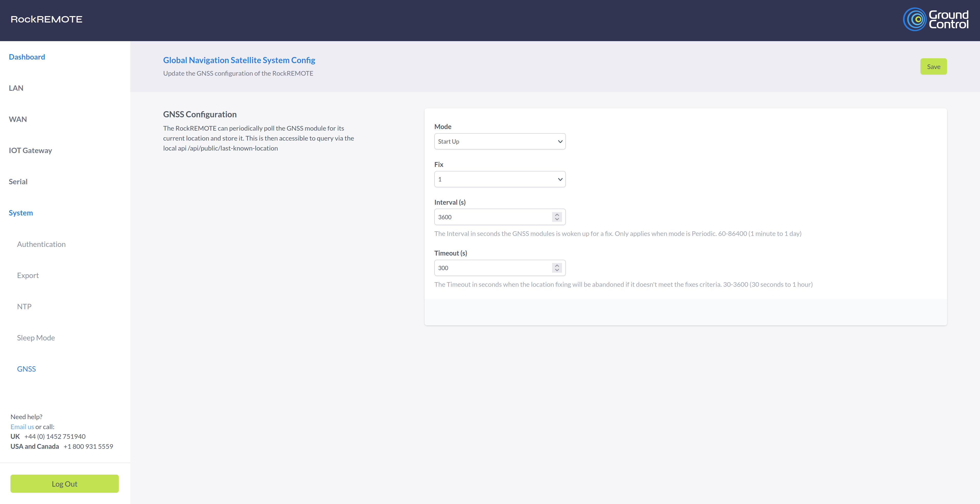Increment the Interval value with up arrow
Image resolution: width=980 pixels, height=504 pixels.
point(557,214)
